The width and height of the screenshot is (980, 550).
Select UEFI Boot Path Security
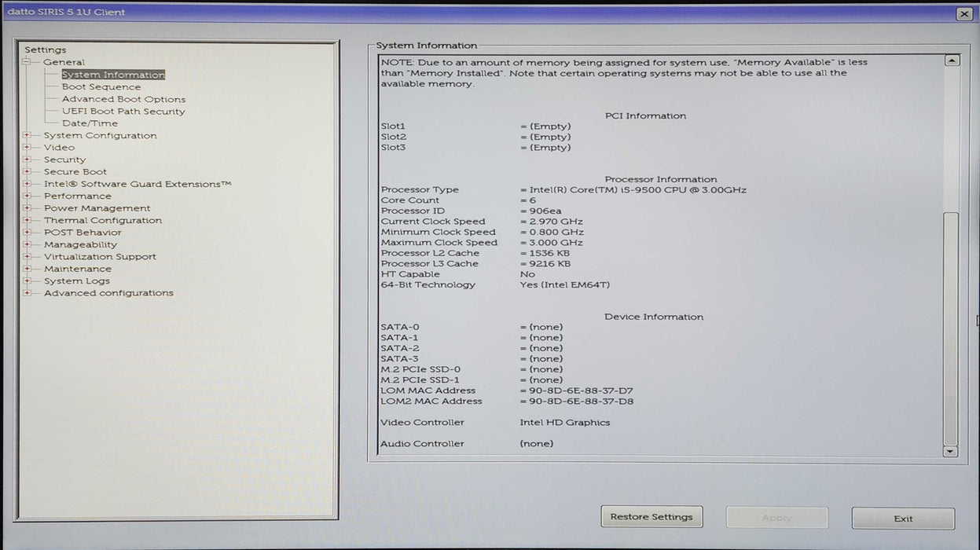[123, 112]
